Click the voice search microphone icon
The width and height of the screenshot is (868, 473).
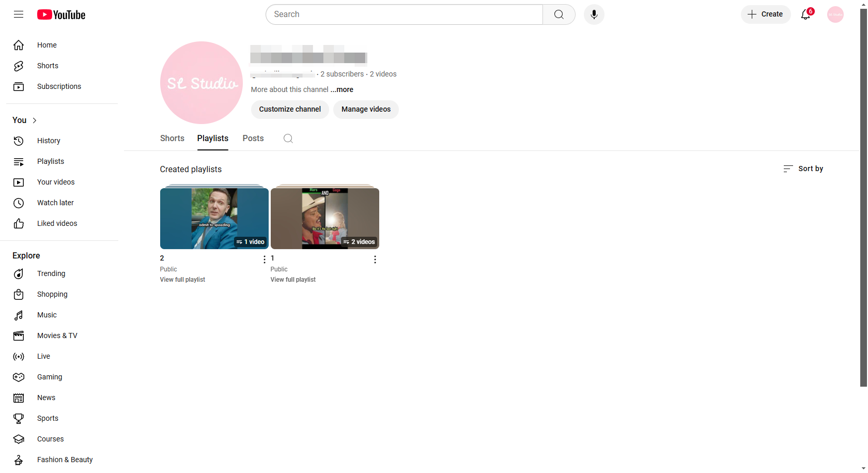pos(594,14)
